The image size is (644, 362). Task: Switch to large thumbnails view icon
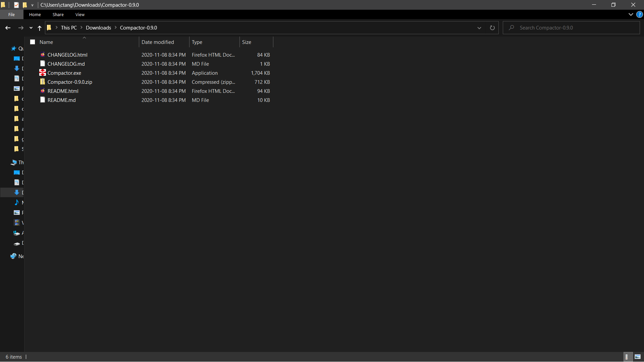tap(638, 357)
